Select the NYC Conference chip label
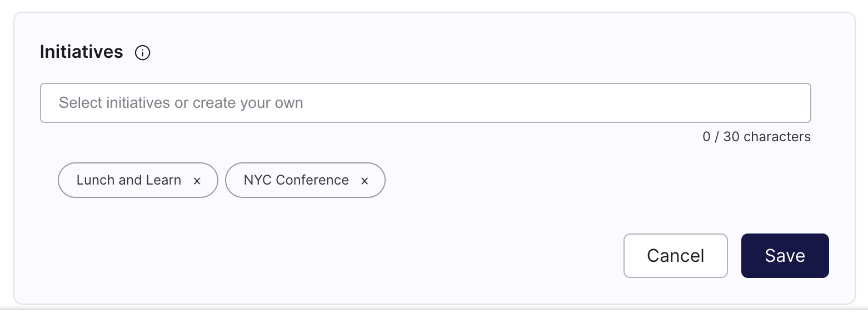Screen dimensions: 868x318 point(296,180)
